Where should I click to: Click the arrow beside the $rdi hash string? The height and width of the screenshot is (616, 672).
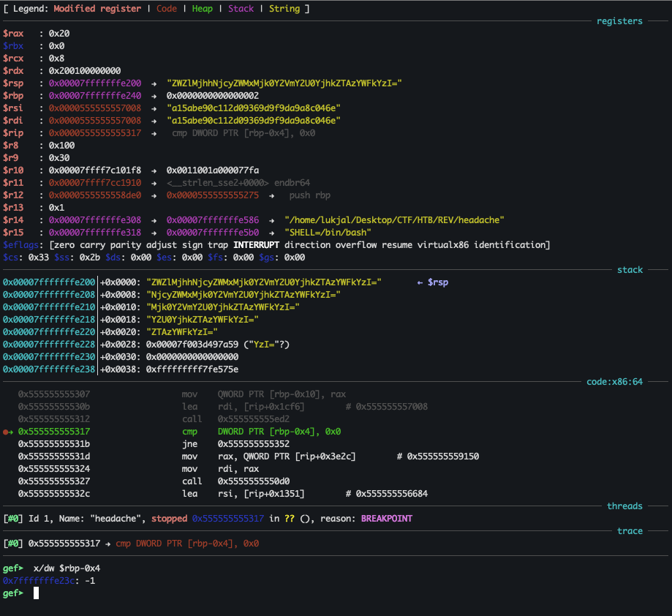tap(154, 120)
